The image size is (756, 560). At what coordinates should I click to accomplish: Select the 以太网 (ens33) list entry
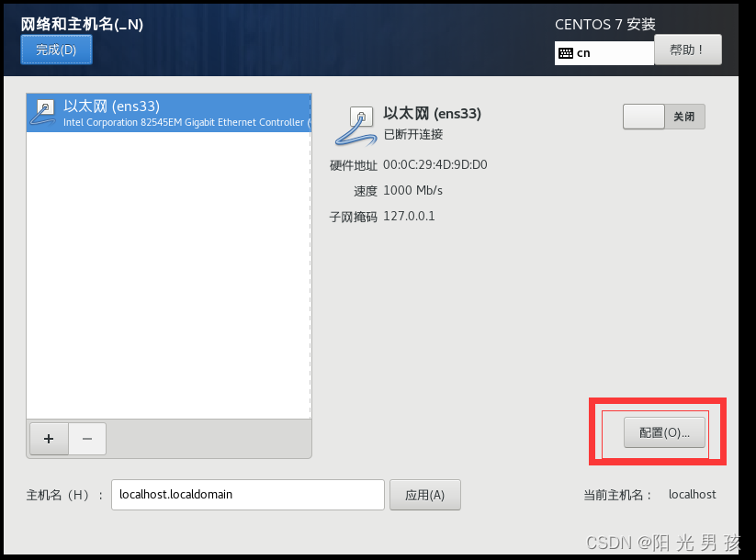(169, 113)
